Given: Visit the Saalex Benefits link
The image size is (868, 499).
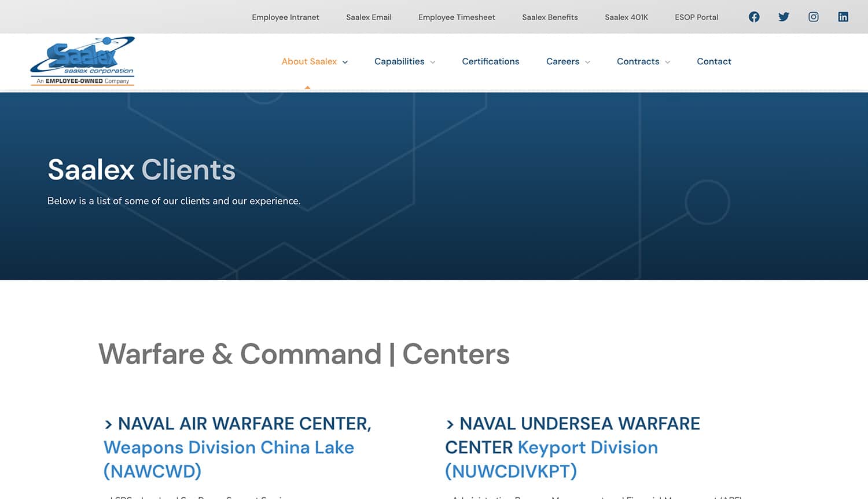Looking at the screenshot, I should point(550,17).
